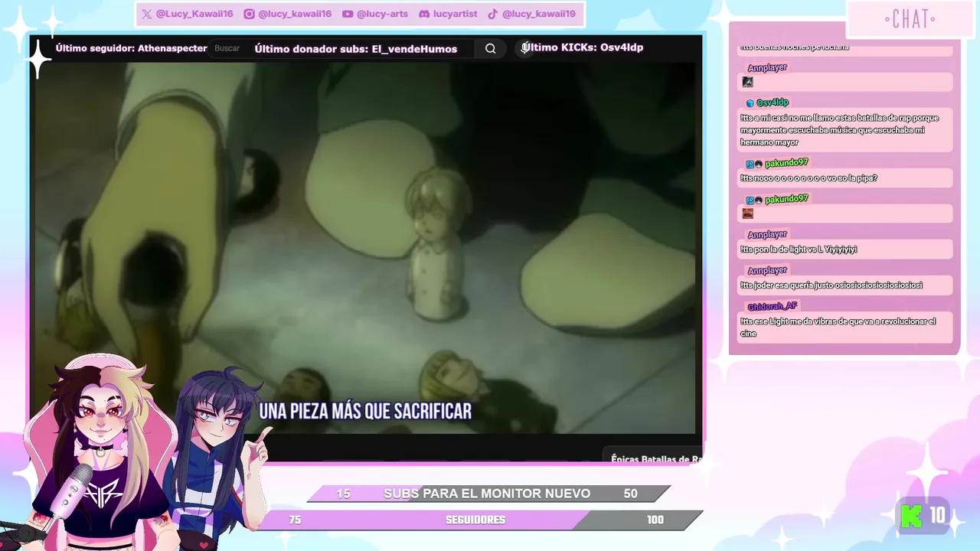Click the message 'vo so la pipa?'
Viewport: 980px width, 551px height.
pos(845,178)
